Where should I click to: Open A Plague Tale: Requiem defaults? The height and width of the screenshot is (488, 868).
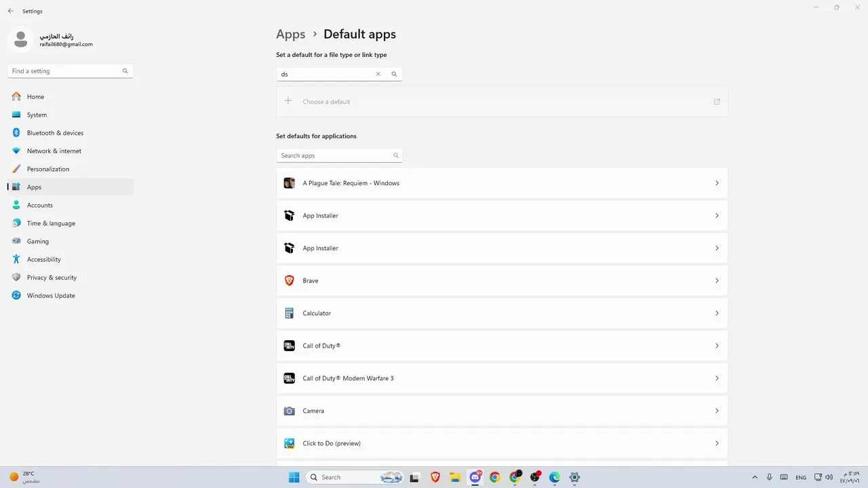point(502,183)
